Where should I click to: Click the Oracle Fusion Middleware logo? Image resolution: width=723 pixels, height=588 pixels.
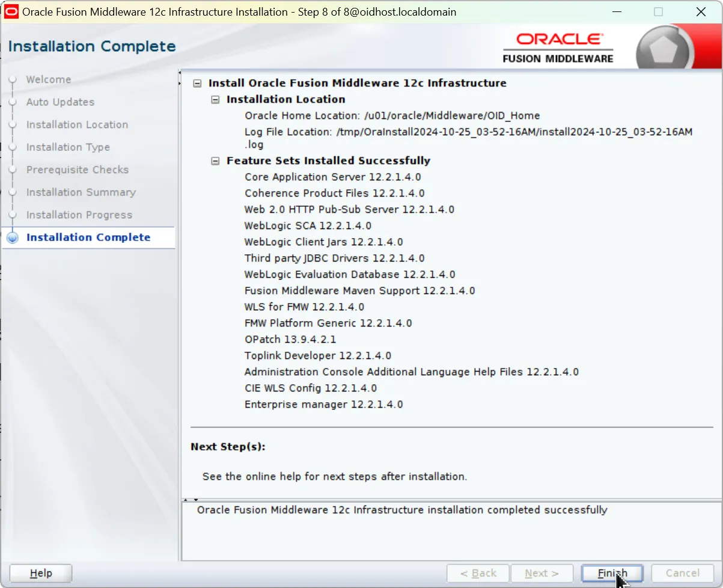click(558, 47)
